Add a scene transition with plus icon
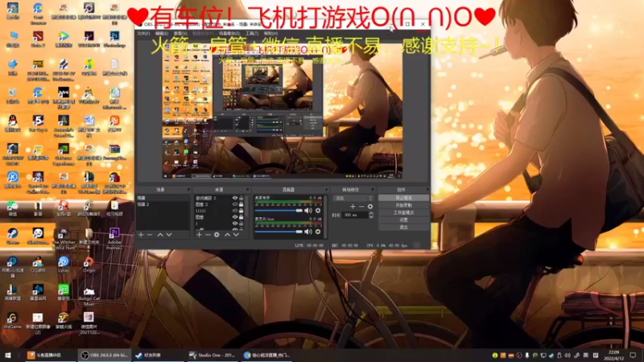 [353, 207]
